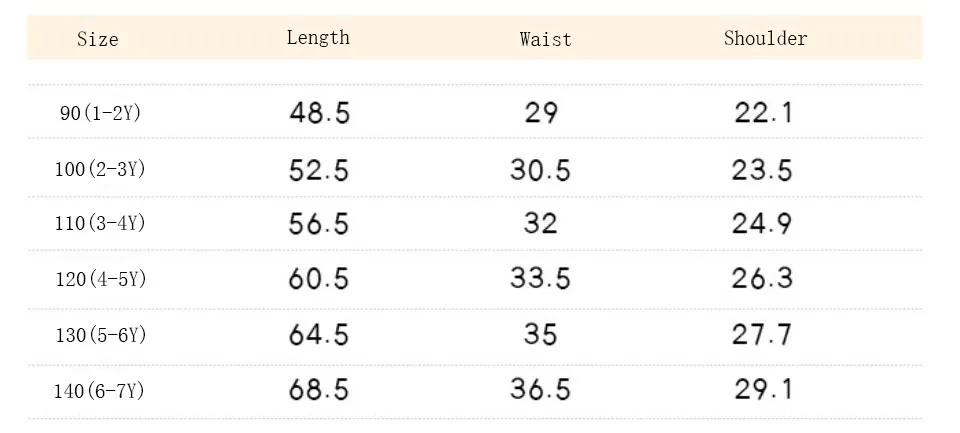Click the length value 60.5
The width and height of the screenshot is (960, 433).
[x=319, y=279]
